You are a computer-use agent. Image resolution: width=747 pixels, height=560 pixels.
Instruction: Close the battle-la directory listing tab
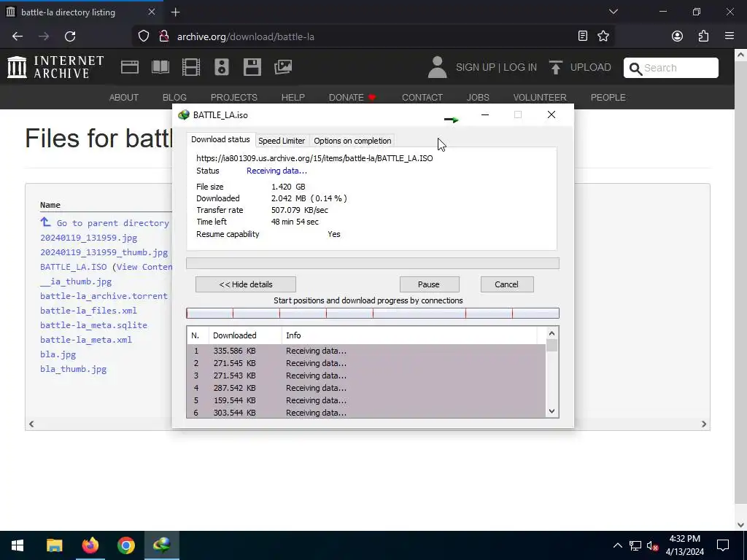coord(152,12)
